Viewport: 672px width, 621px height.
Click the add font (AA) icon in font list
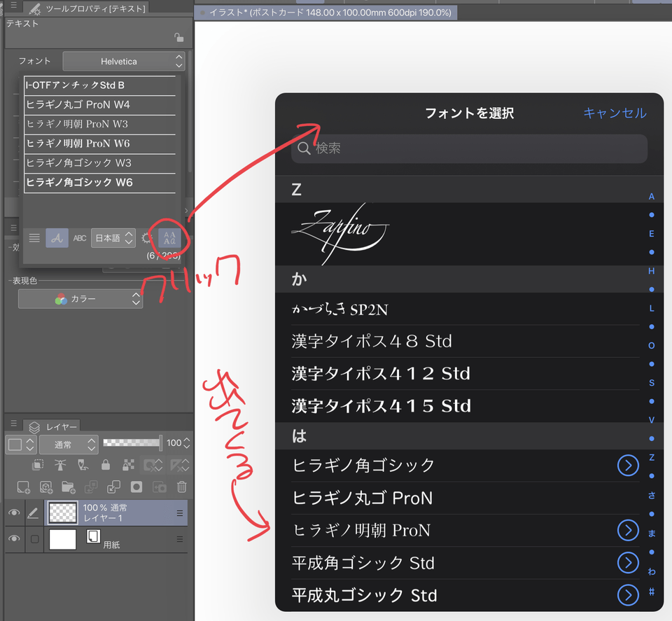pos(169,238)
